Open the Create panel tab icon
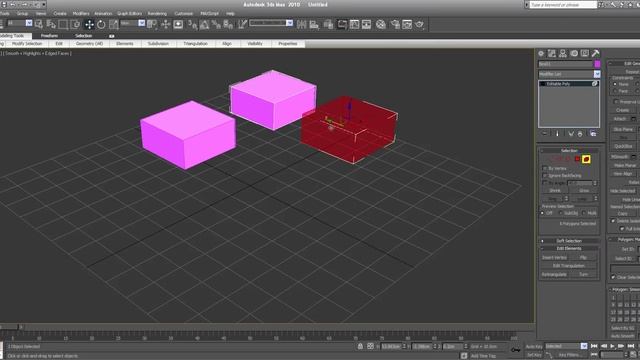 click(x=541, y=53)
